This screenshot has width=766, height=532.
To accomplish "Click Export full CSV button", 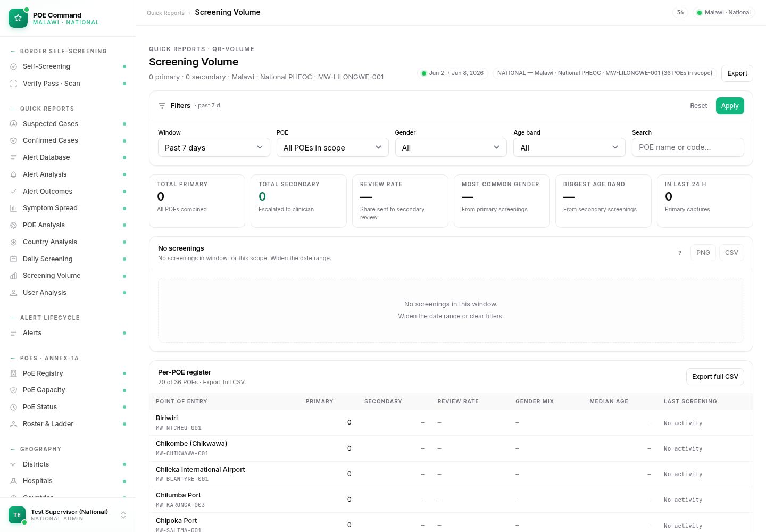I will pos(715,377).
